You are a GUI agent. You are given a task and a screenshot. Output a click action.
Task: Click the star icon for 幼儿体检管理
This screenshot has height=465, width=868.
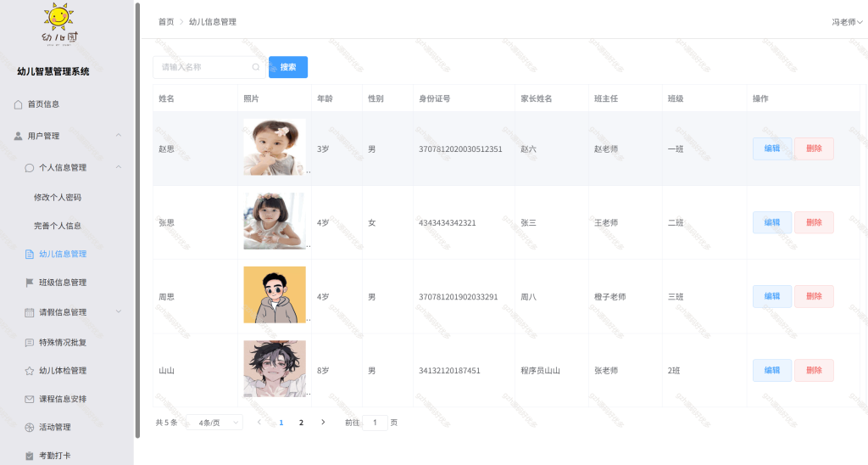point(30,371)
